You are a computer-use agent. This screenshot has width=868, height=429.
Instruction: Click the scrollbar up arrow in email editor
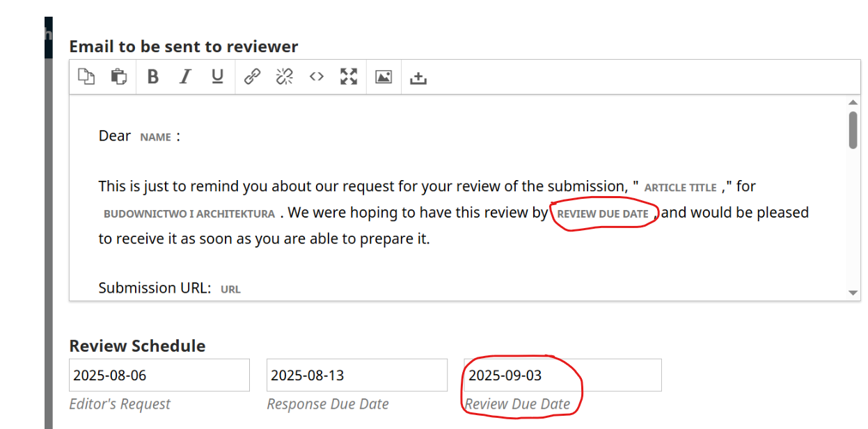853,103
